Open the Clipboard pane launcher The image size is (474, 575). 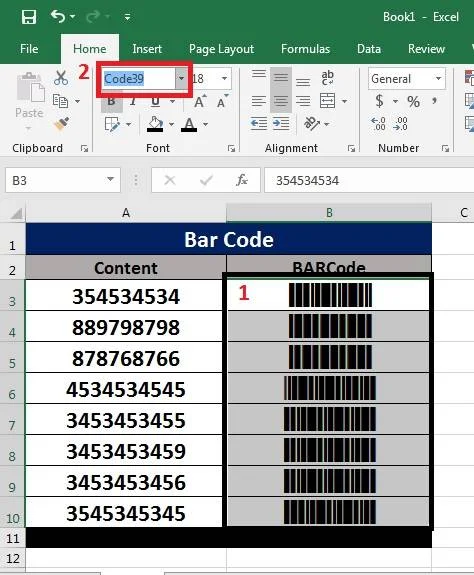84,148
